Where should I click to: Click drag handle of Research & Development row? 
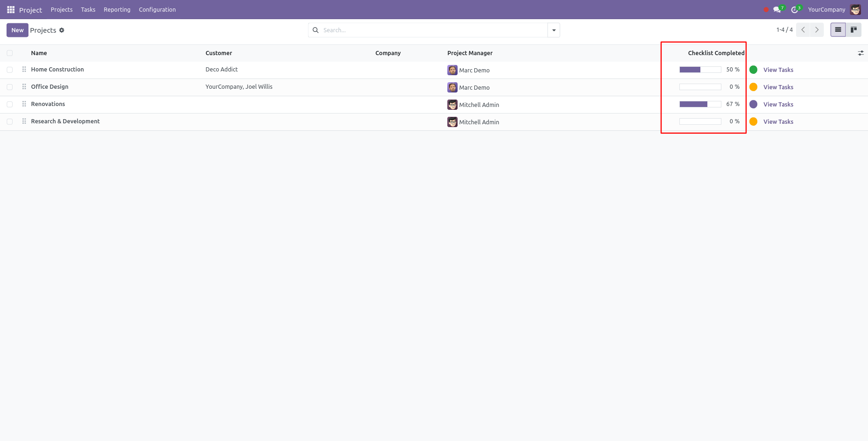(x=24, y=121)
